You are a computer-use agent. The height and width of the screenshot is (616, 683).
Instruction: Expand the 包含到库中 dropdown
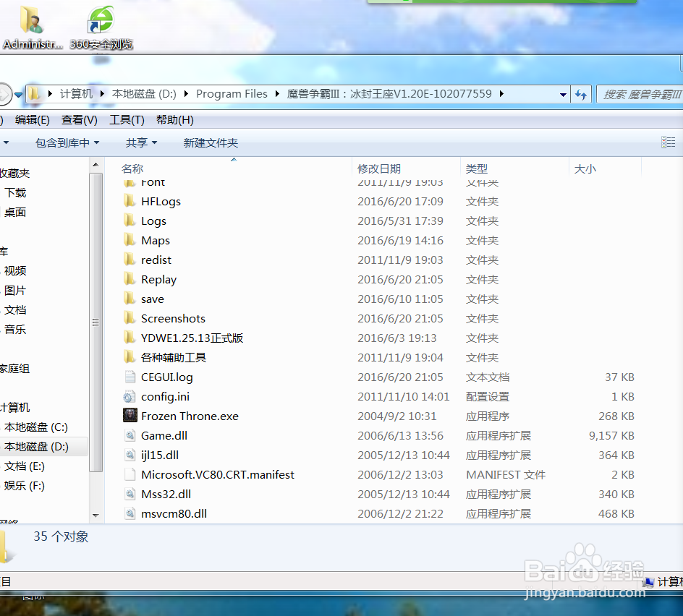pyautogui.click(x=67, y=142)
